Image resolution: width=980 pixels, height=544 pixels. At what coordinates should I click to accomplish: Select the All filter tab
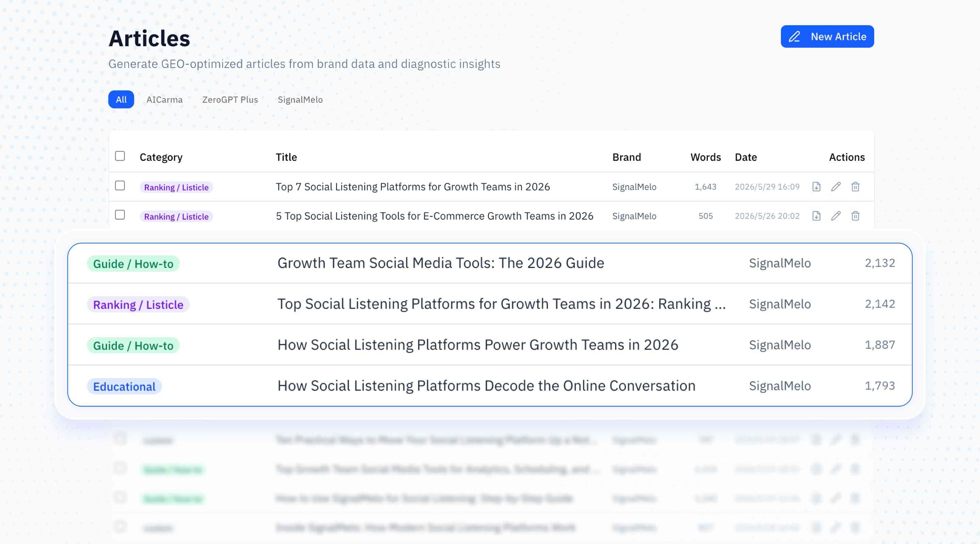tap(121, 100)
